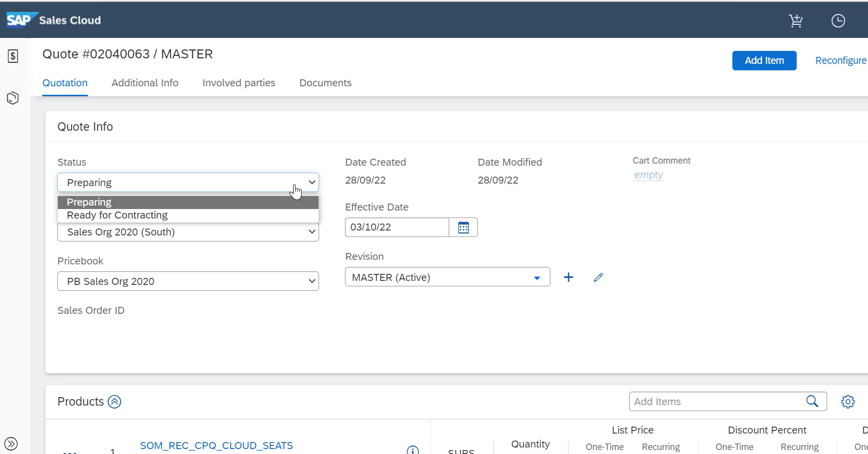Open the quotes dollar document icon in sidebar

[x=13, y=56]
